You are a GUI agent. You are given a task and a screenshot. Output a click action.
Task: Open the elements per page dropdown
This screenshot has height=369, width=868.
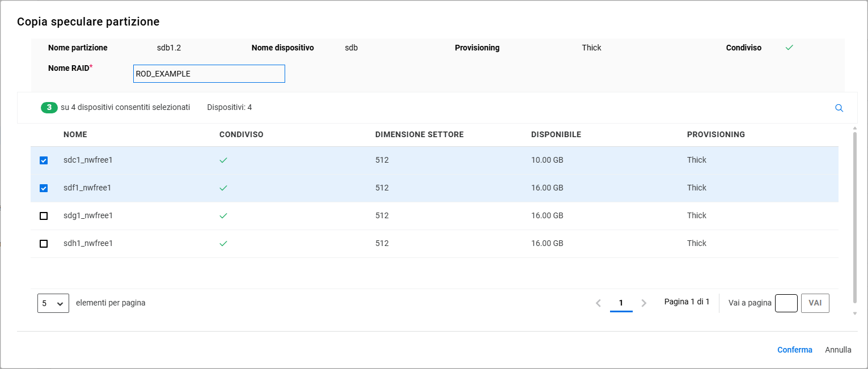click(53, 303)
